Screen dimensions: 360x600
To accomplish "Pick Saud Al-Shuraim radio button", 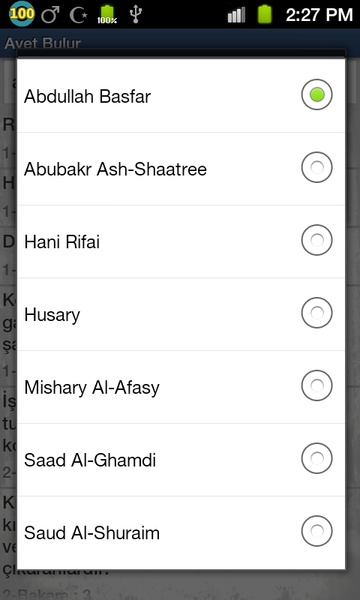I will tap(317, 531).
